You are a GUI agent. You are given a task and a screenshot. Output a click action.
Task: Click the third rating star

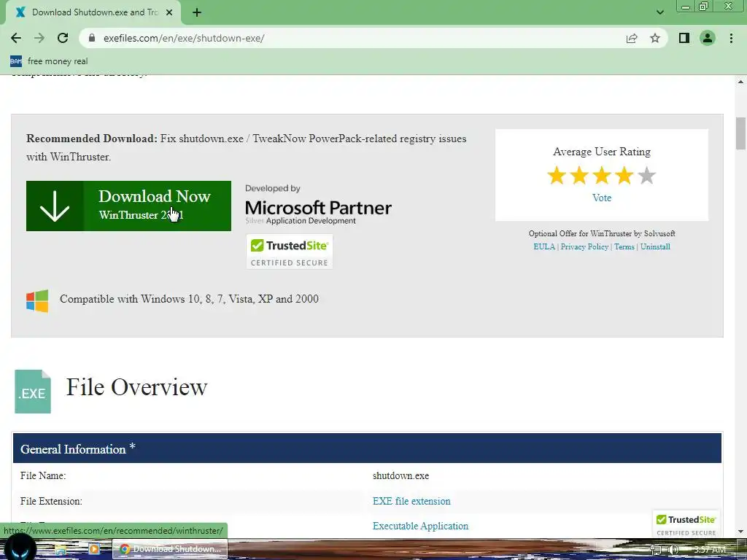(x=602, y=176)
